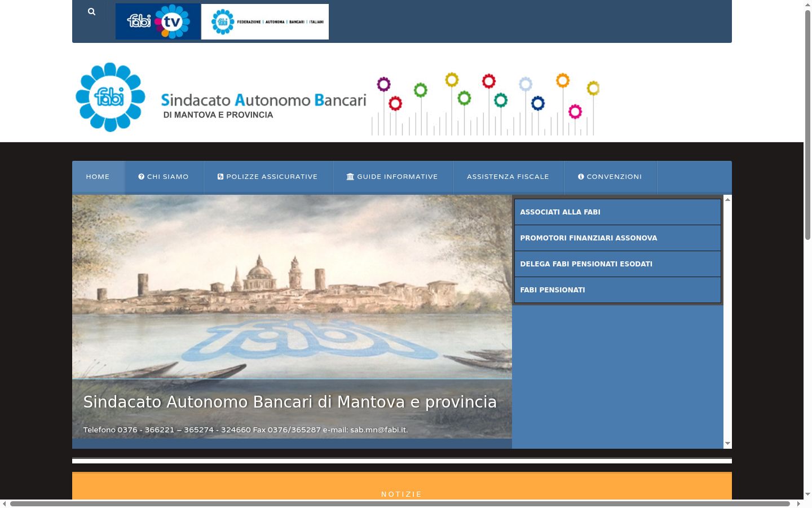Click the info icon beside Convenzioni
Viewport: 812px width, 508px height.
581,177
